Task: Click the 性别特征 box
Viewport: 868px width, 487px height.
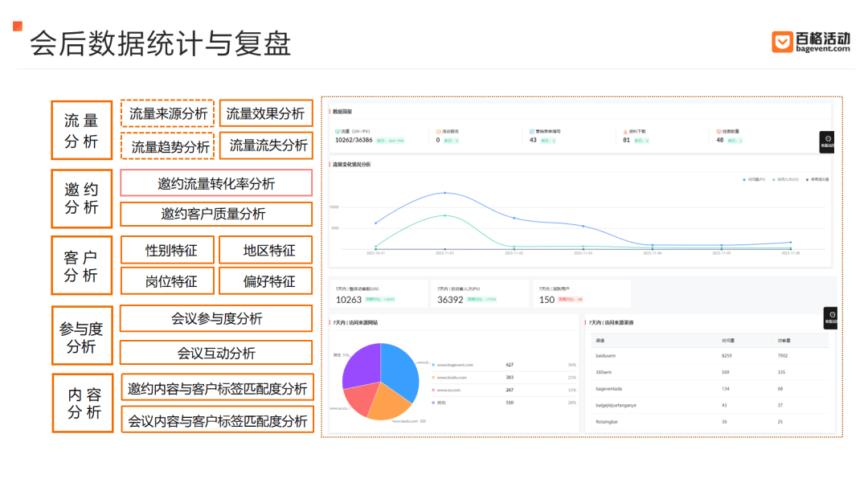Action: (168, 250)
